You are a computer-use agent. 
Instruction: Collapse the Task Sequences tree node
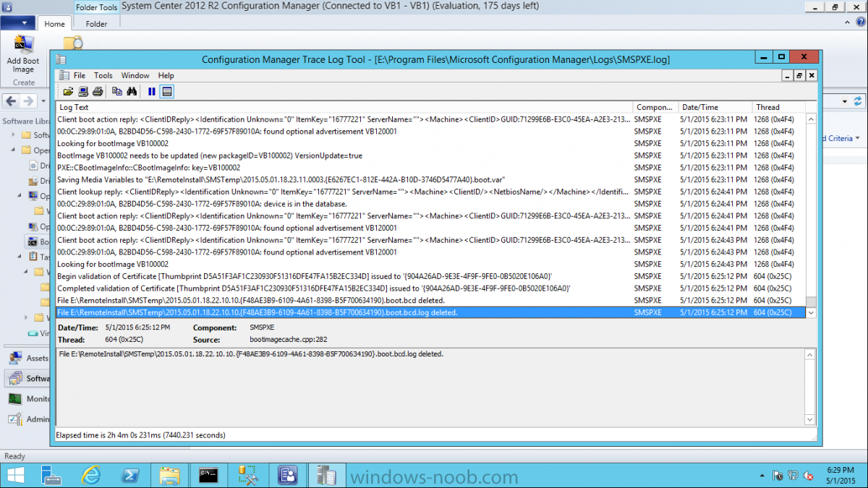click(21, 257)
